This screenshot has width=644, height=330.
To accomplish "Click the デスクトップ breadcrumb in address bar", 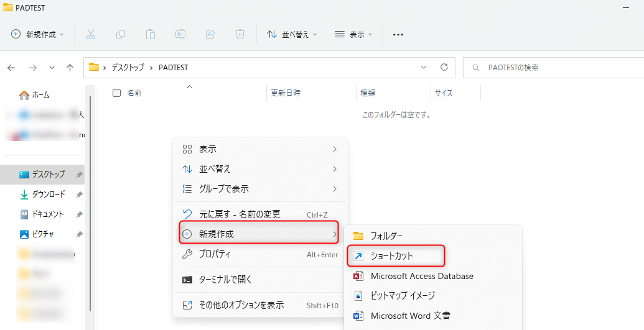I will (128, 68).
